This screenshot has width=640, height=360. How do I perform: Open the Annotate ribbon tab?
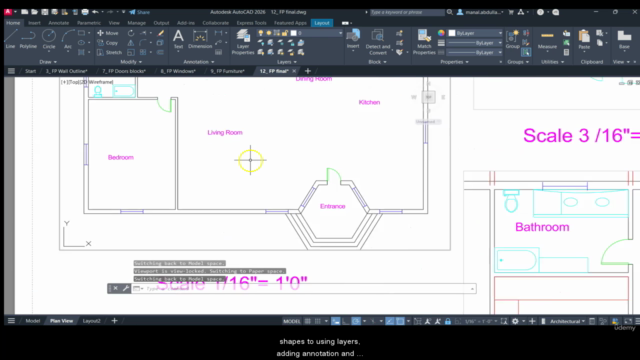[x=59, y=23]
